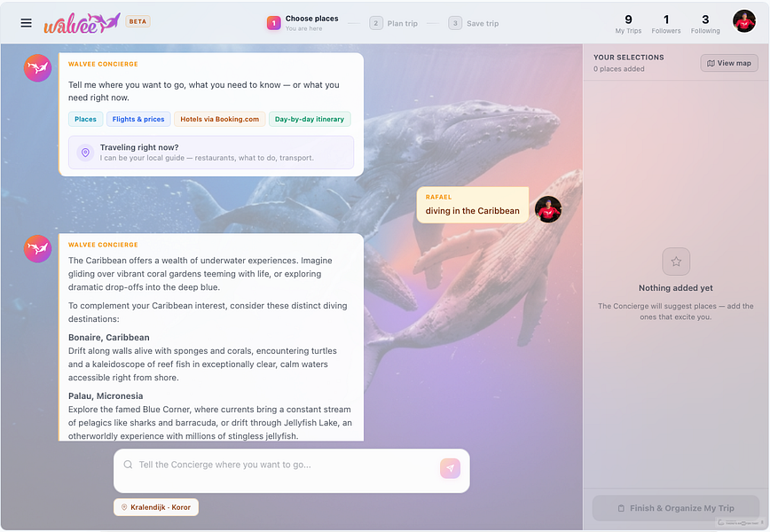770x532 pixels.
Task: Go to the Plan trip step
Action: [394, 23]
